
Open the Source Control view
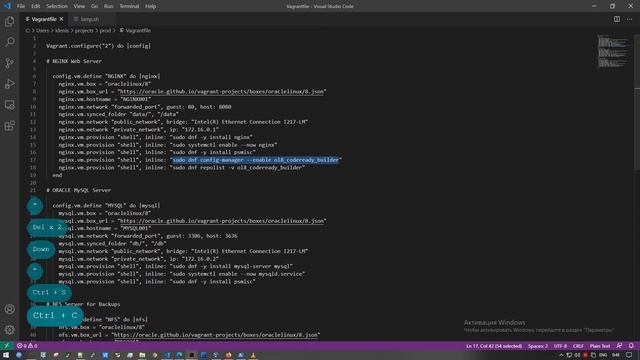9,63
